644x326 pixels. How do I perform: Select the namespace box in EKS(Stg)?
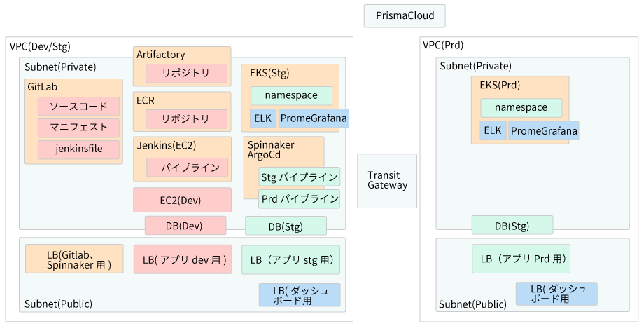(292, 96)
